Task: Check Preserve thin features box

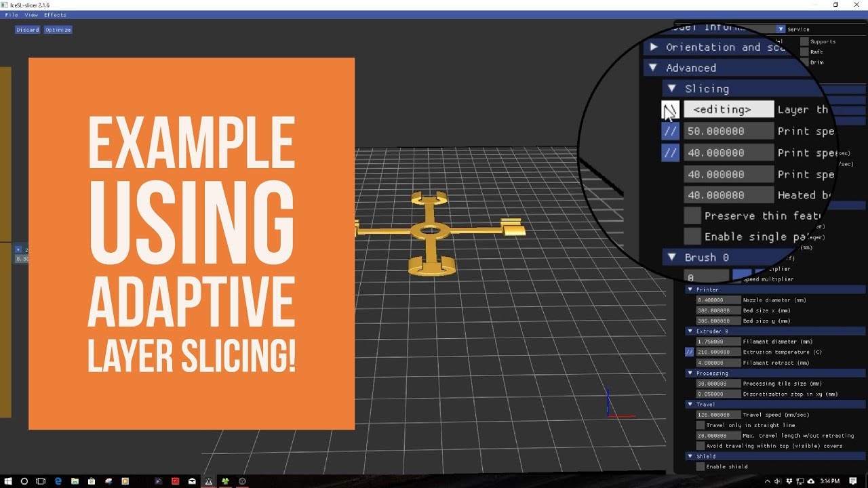Action: [x=692, y=216]
